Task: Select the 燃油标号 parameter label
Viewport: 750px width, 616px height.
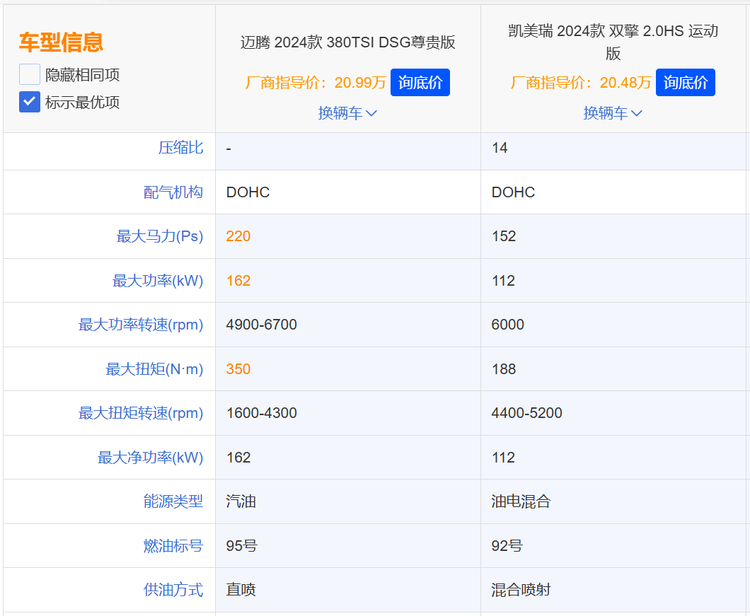Action: (x=173, y=546)
